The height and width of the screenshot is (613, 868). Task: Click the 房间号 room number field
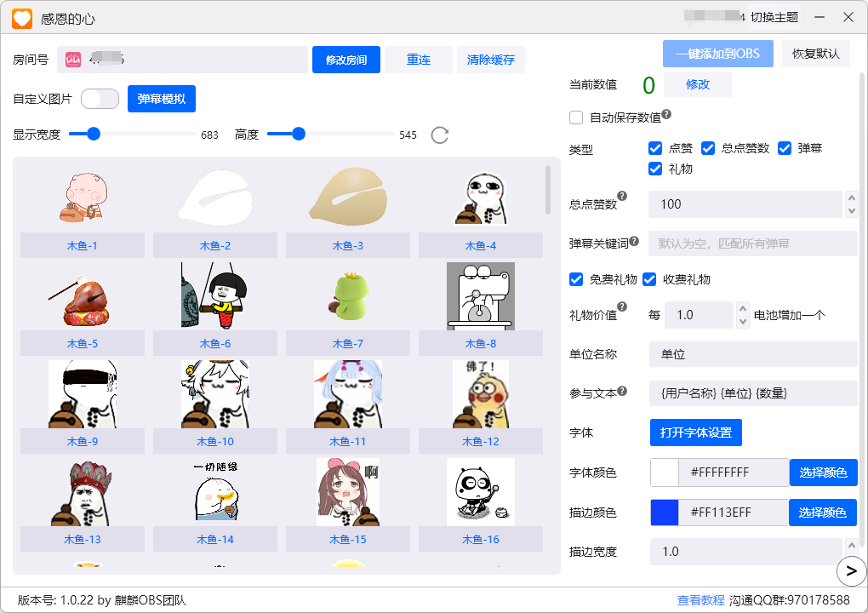point(183,60)
